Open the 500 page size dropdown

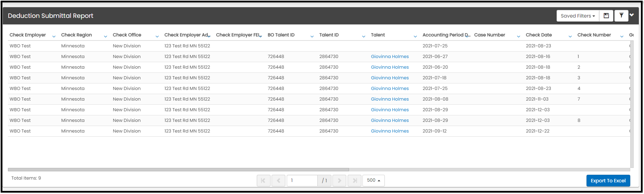click(x=373, y=181)
